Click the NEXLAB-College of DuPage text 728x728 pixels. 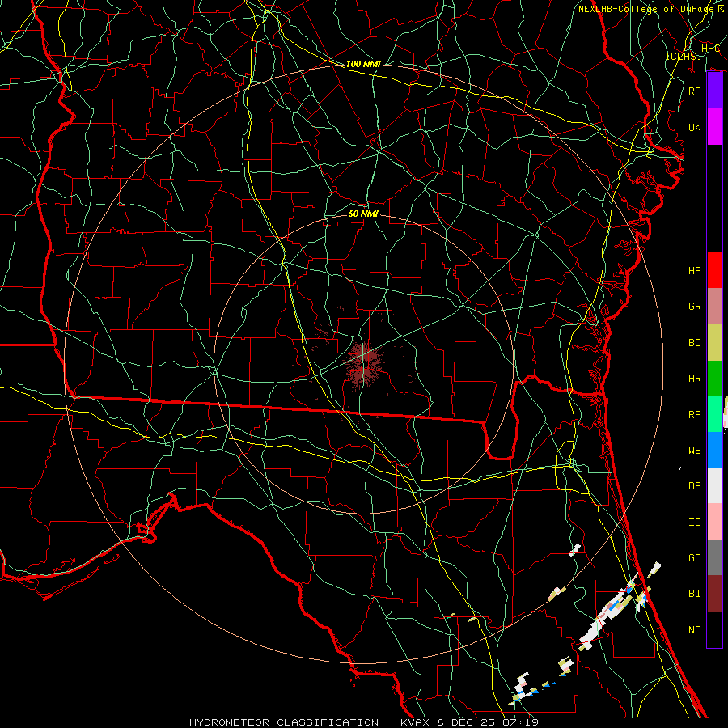coord(647,9)
